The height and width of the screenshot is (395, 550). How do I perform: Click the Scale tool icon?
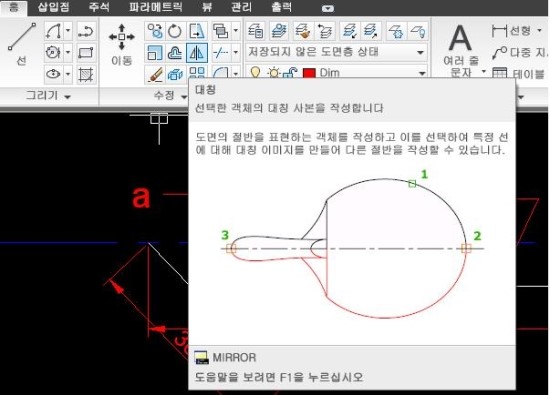[154, 53]
